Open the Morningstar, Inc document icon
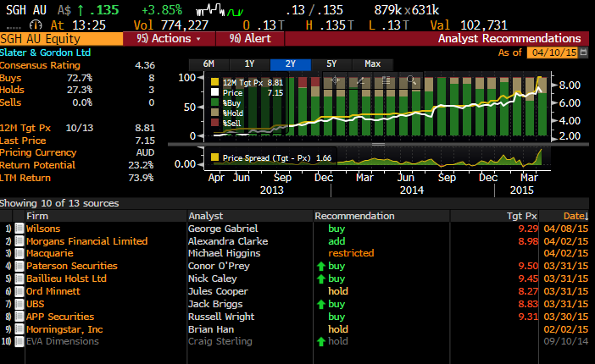The width and height of the screenshot is (595, 364). tap(19, 329)
